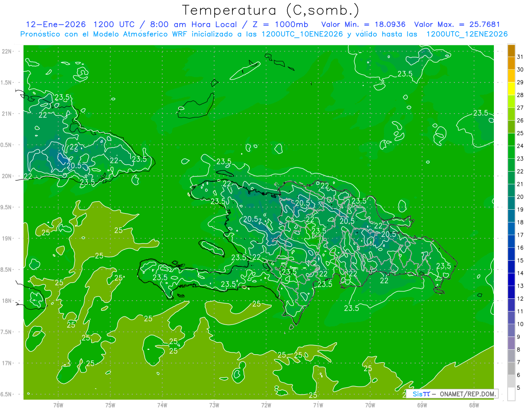Image resolution: width=532 pixels, height=411 pixels.
Task: Click the 0.5N latitude axis label
Action: click(6, 145)
